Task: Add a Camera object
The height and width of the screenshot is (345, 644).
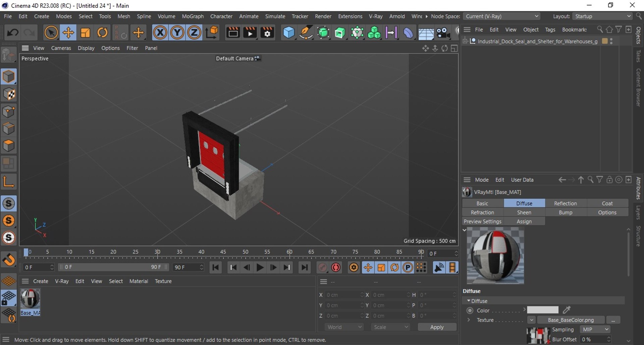Action: 443,33
